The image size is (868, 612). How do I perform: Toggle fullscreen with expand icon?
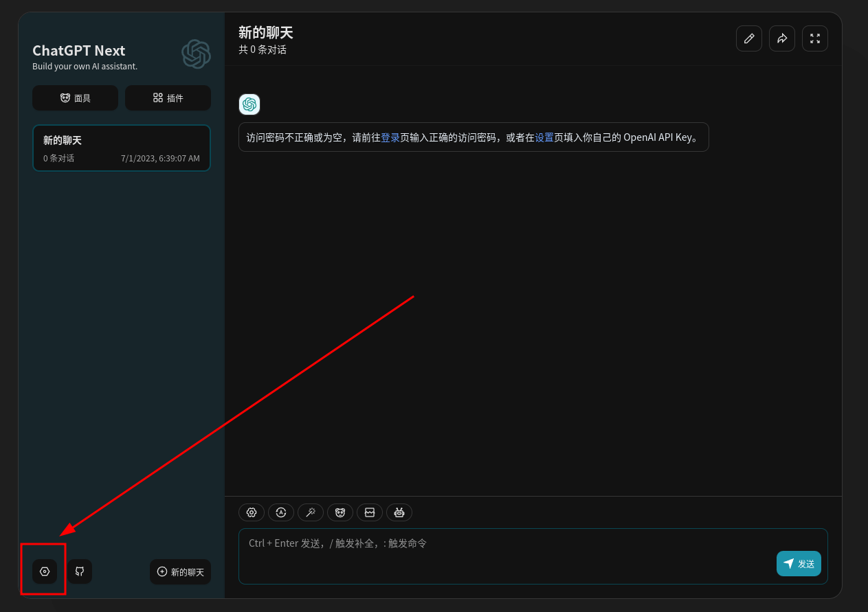tap(815, 38)
